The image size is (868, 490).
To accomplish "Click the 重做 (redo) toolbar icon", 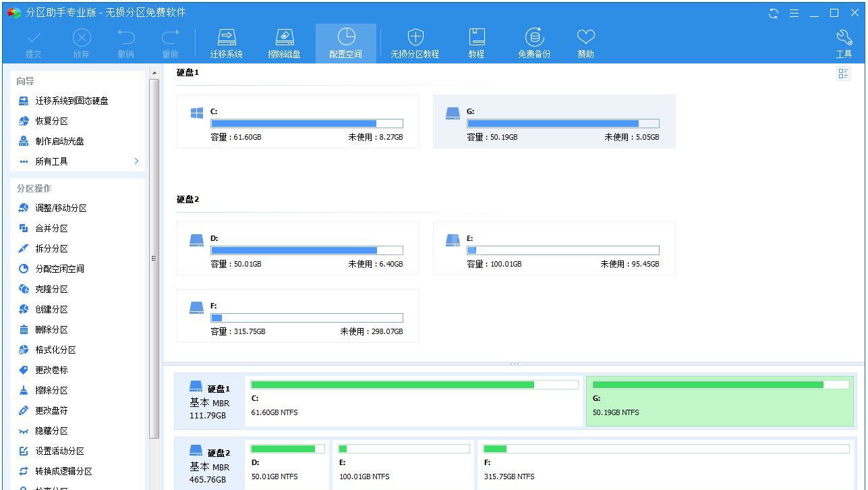I will click(171, 44).
